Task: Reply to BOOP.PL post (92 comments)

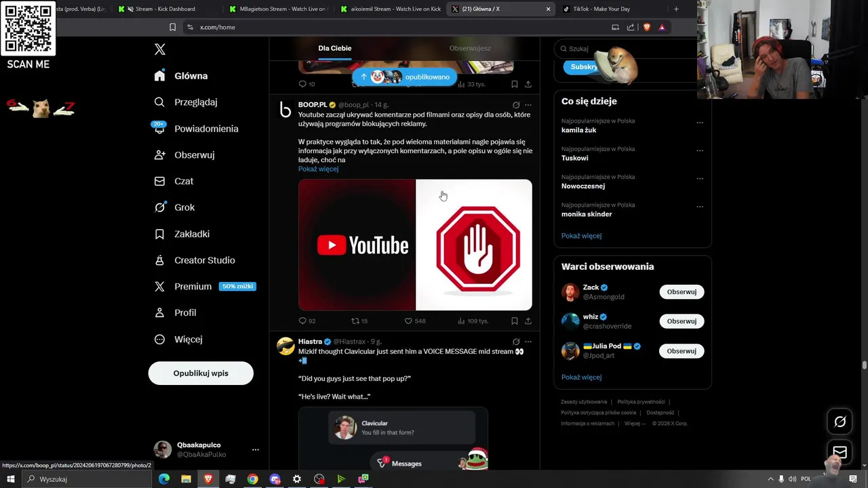Action: pos(307,321)
